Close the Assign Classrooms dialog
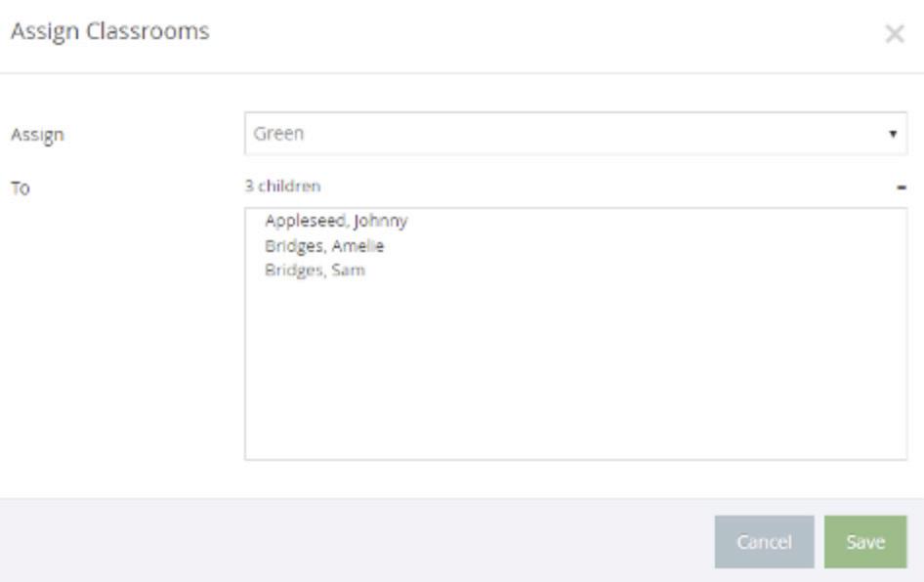 point(894,35)
